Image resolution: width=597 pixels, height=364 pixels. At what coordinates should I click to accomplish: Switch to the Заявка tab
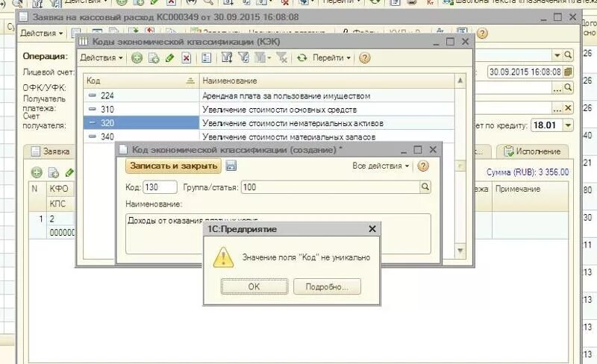point(51,151)
